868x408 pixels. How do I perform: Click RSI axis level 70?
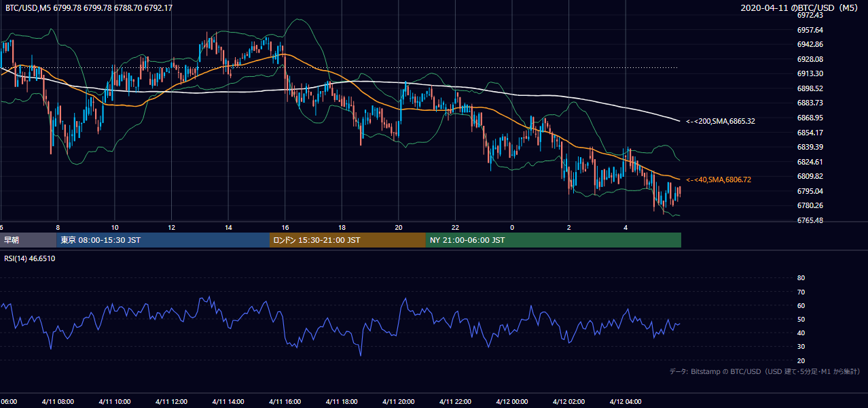(801, 292)
